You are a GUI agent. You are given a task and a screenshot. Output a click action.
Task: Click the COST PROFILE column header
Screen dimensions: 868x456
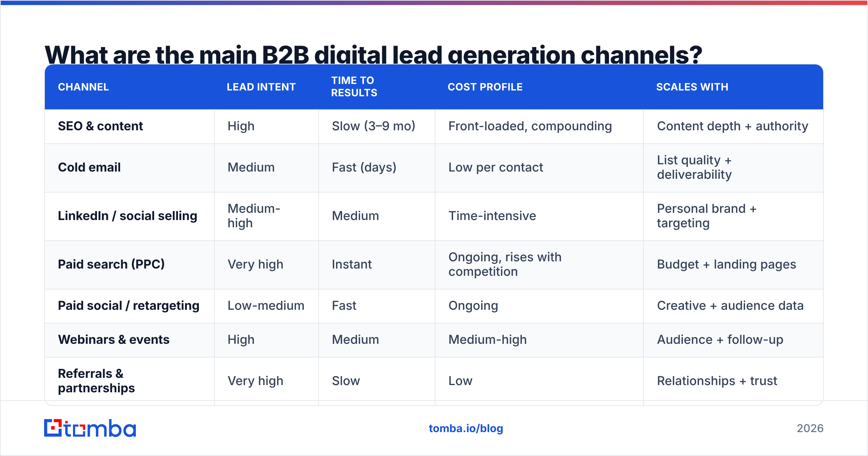(x=485, y=87)
